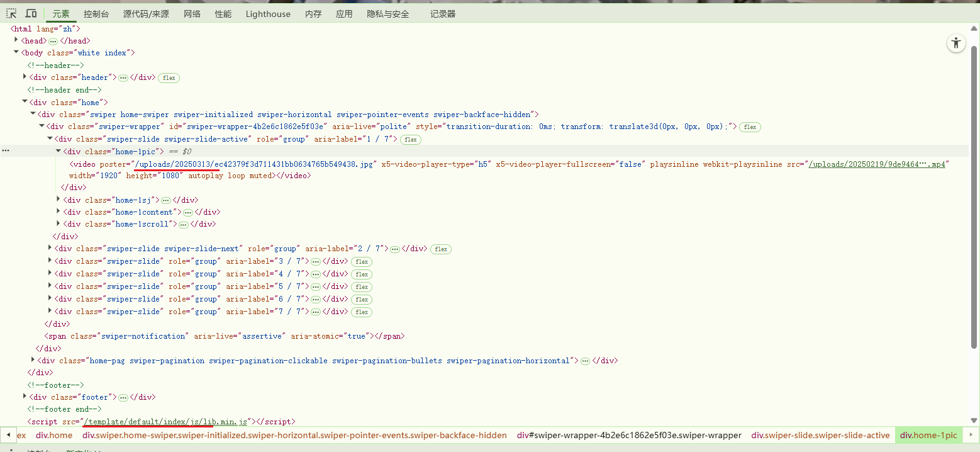Click breadcrumb right scroll arrow

pos(972,435)
